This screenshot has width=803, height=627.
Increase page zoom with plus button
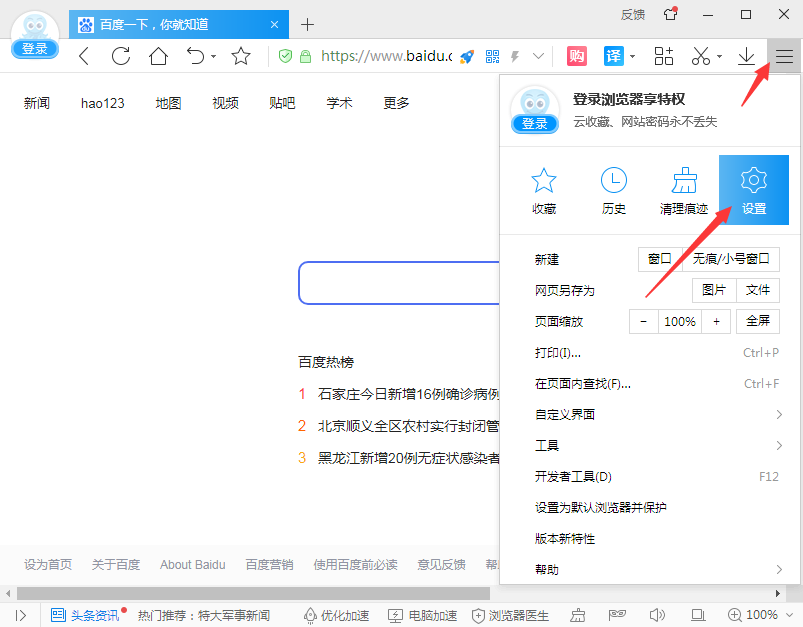pos(716,322)
